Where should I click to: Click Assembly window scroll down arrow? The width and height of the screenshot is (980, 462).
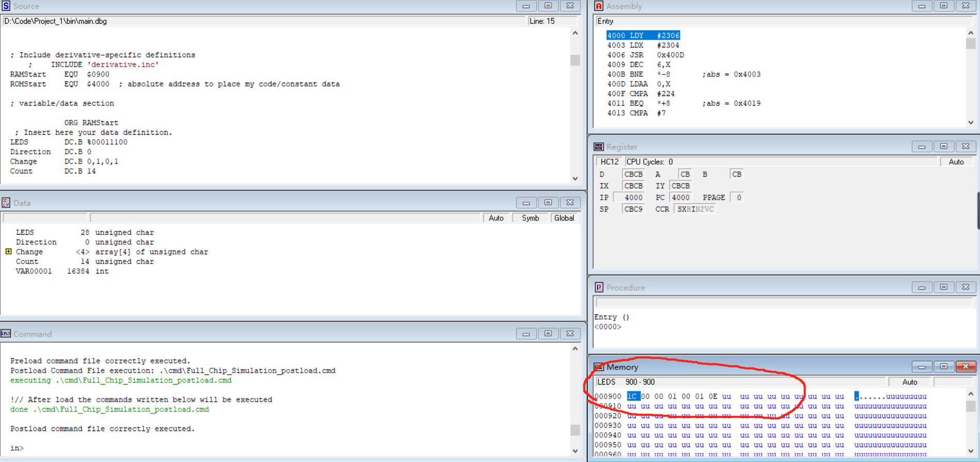[971, 122]
